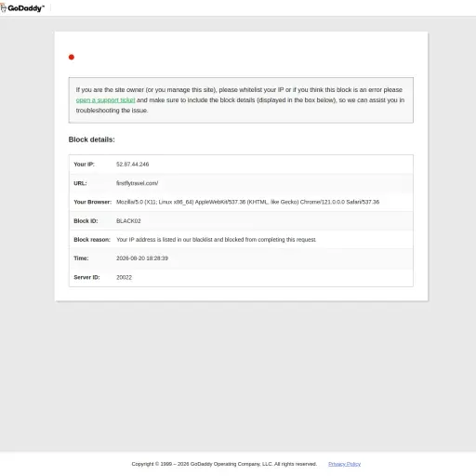
Task: Click the 'Your Browser:' label
Action: (x=92, y=202)
